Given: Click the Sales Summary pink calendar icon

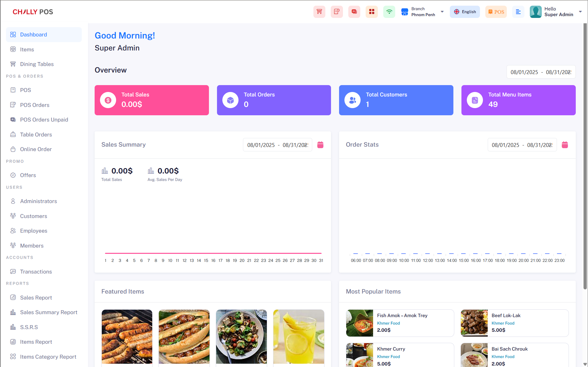Looking at the screenshot, I should tap(320, 145).
